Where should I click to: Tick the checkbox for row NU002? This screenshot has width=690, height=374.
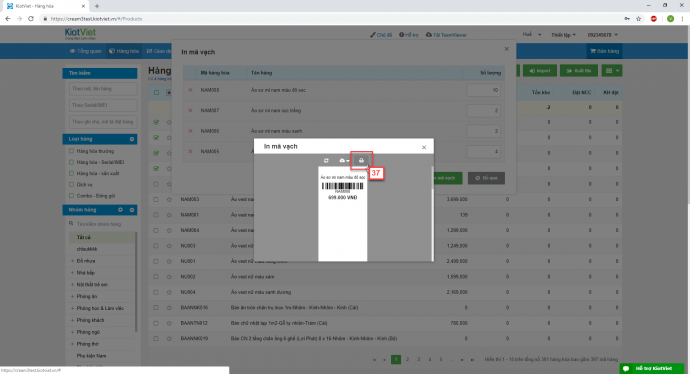pos(156,277)
